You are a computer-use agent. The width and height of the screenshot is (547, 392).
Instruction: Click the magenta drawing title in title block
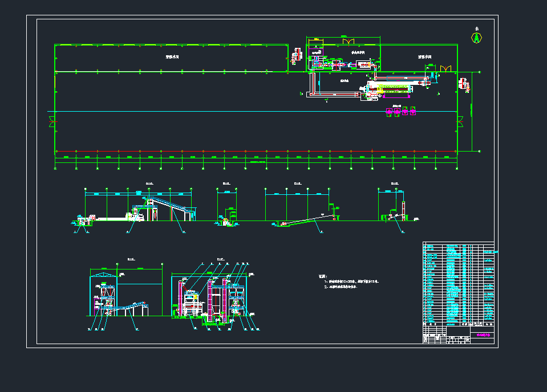click(x=483, y=336)
